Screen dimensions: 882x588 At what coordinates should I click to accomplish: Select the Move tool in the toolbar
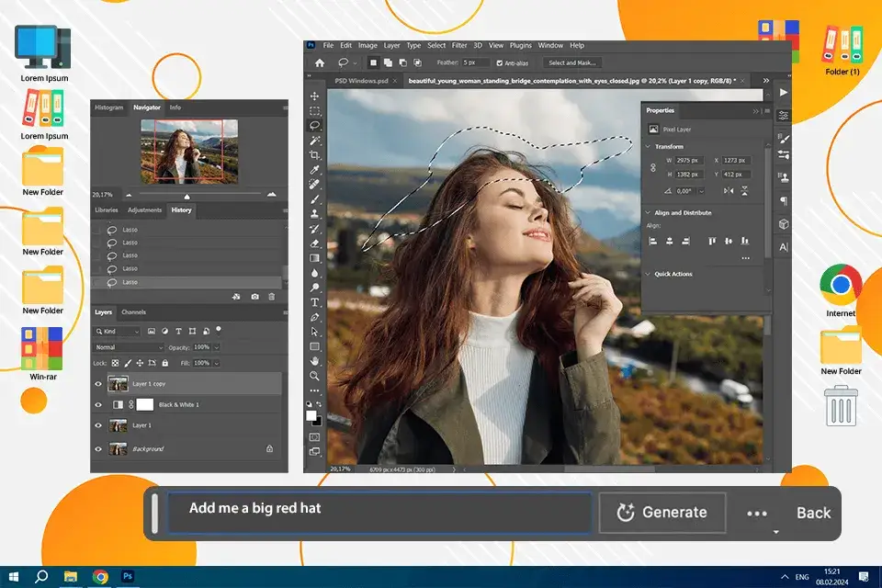tap(315, 96)
